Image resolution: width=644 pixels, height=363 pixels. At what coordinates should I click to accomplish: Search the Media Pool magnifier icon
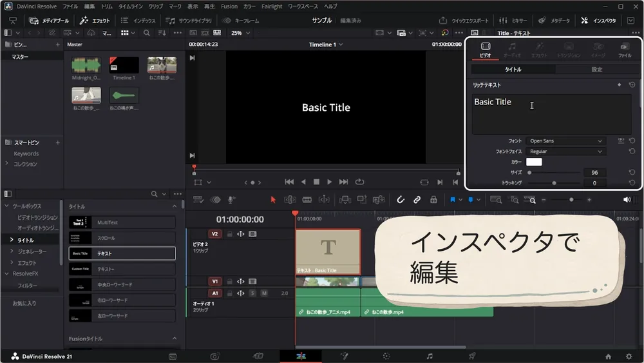[x=147, y=33]
